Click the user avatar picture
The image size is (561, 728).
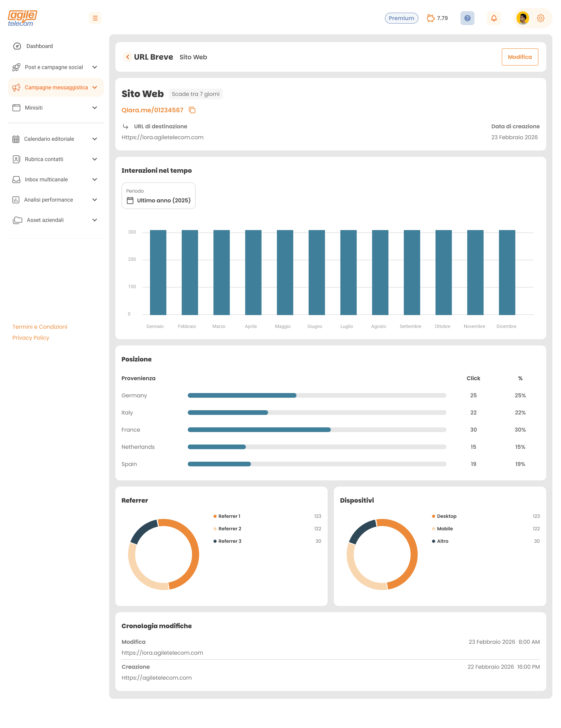(x=522, y=18)
